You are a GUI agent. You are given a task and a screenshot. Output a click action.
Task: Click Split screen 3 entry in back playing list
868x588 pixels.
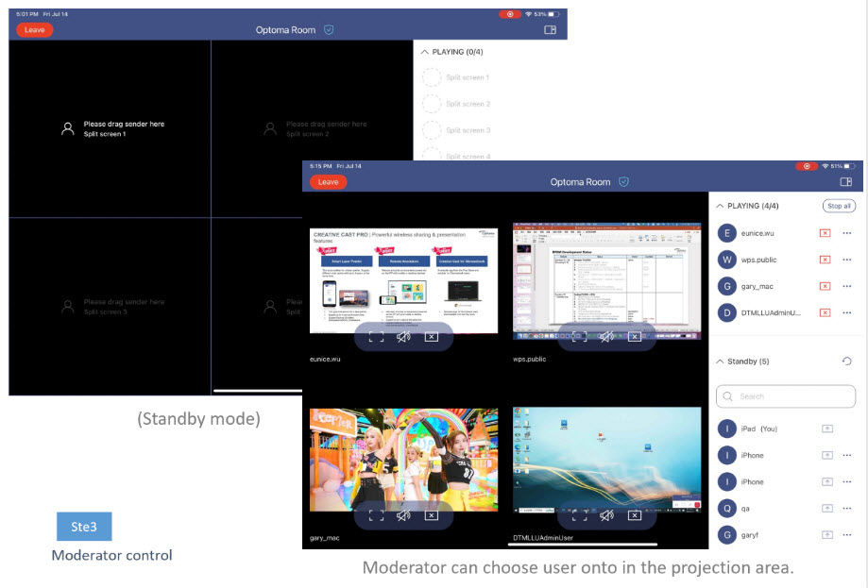(x=456, y=130)
